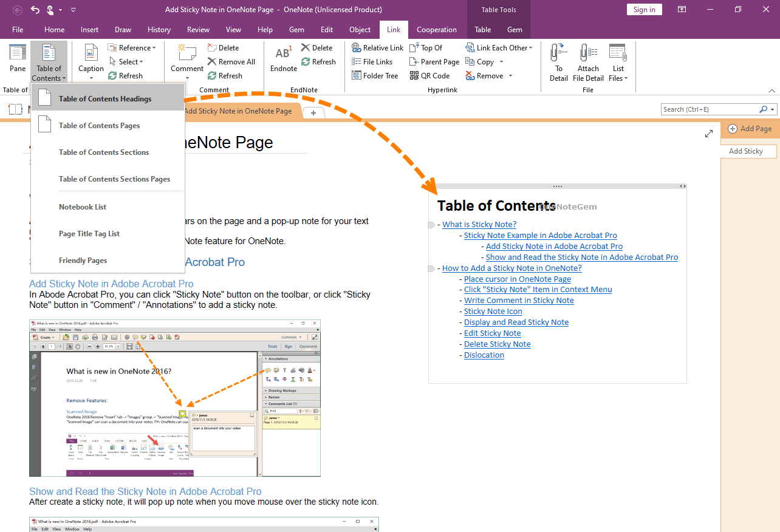Use the Attach File Detail tool
The height and width of the screenshot is (532, 780).
(587, 61)
